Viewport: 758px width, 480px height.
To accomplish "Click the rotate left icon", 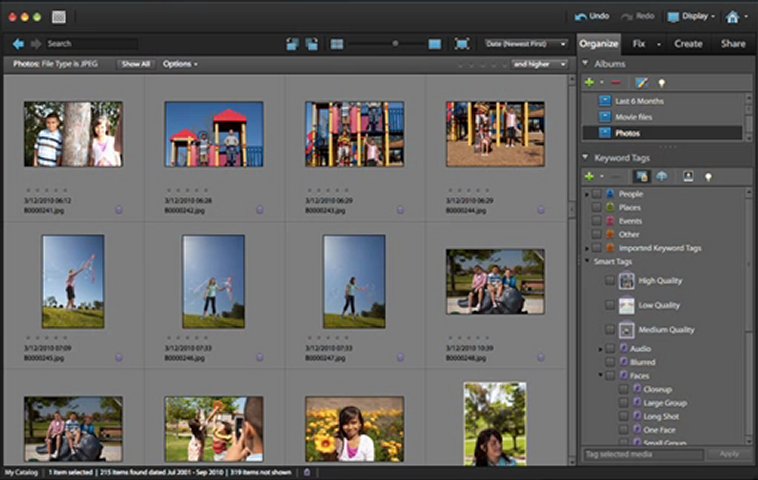I will [x=292, y=44].
